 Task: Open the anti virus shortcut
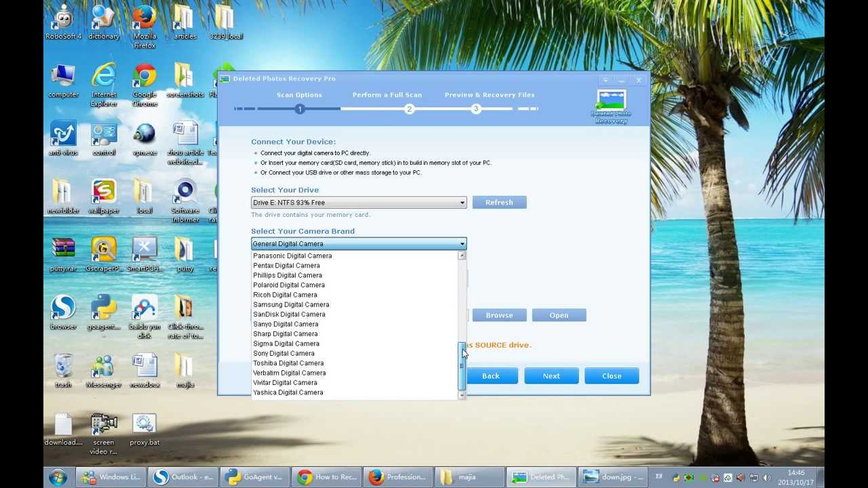coord(63,138)
